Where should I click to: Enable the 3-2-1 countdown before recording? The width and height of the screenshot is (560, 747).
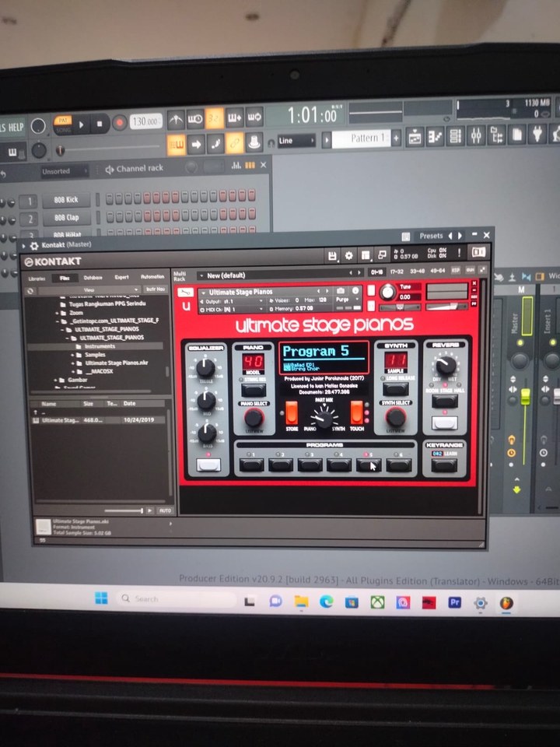click(215, 118)
